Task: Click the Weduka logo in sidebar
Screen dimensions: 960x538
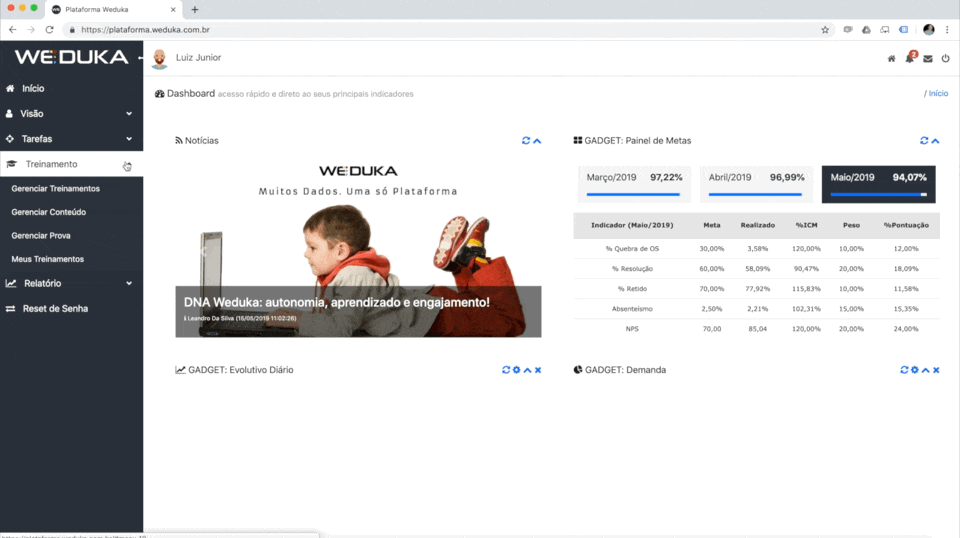Action: pos(71,57)
